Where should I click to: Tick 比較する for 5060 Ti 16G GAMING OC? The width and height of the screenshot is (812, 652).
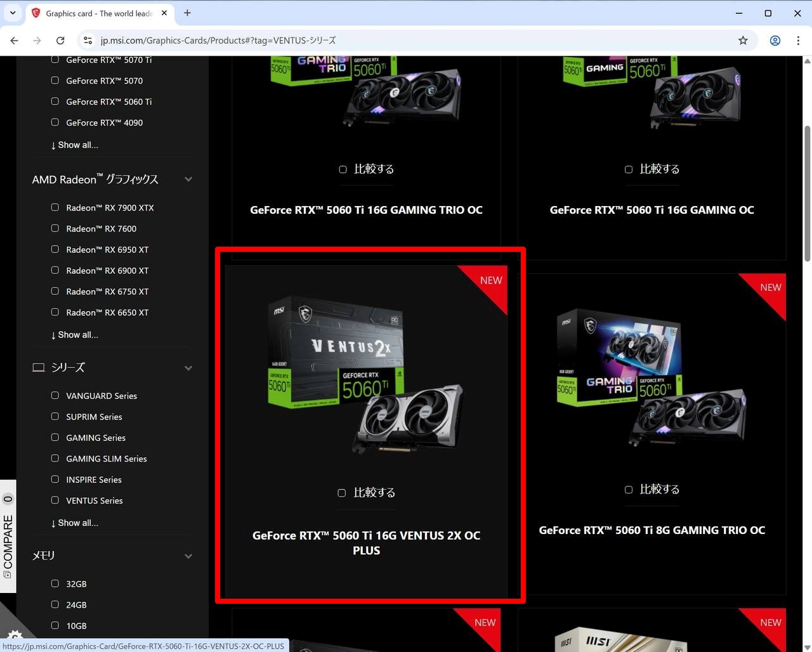point(629,169)
